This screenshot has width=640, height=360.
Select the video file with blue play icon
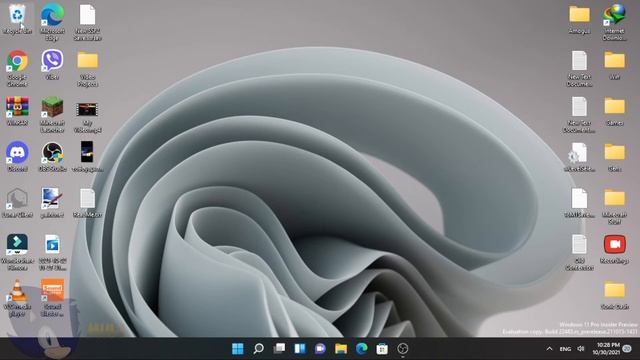click(x=52, y=252)
